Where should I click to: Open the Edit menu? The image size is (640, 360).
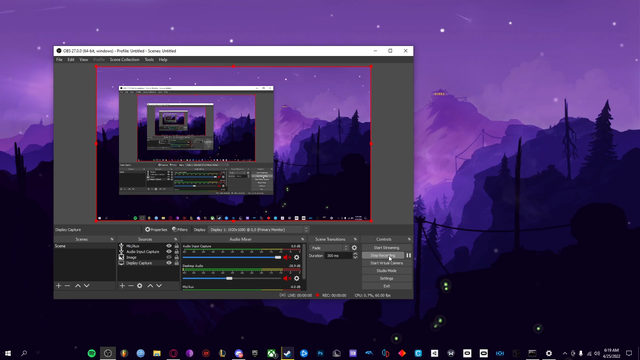71,60
